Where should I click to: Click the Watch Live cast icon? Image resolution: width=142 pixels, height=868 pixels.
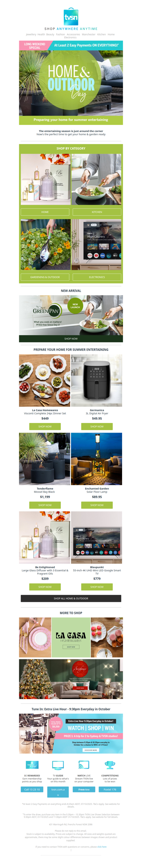coord(84,765)
